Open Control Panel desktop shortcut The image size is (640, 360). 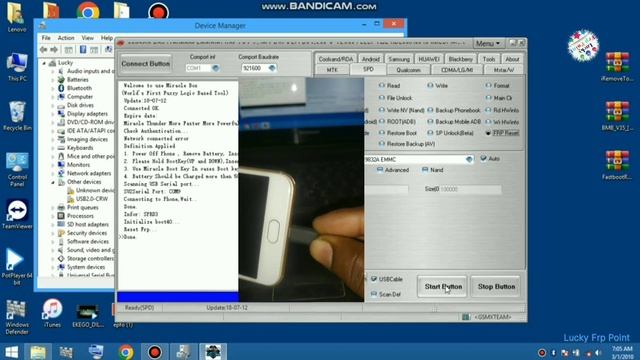pos(17,169)
